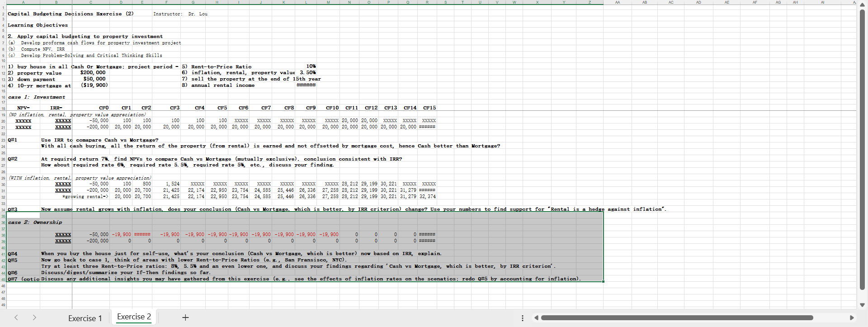
Task: Switch to the Exercise 1 sheet tab
Action: pyautogui.click(x=85, y=318)
